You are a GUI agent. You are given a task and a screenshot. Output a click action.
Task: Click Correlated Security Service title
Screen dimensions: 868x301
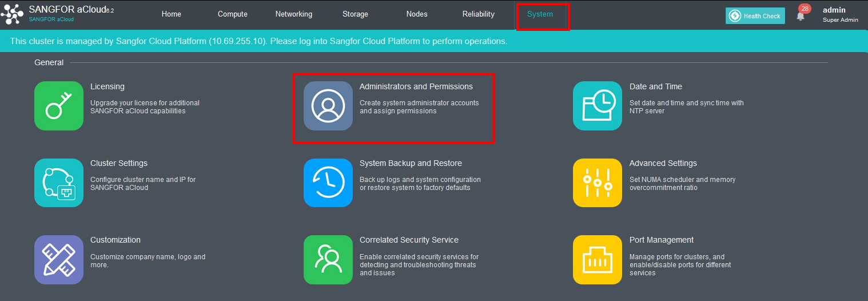[x=409, y=240]
